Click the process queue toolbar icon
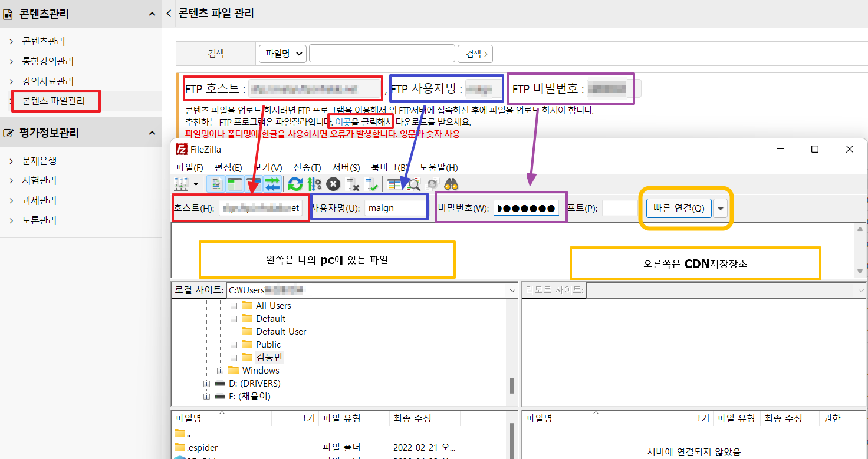The height and width of the screenshot is (459, 868). pos(314,184)
